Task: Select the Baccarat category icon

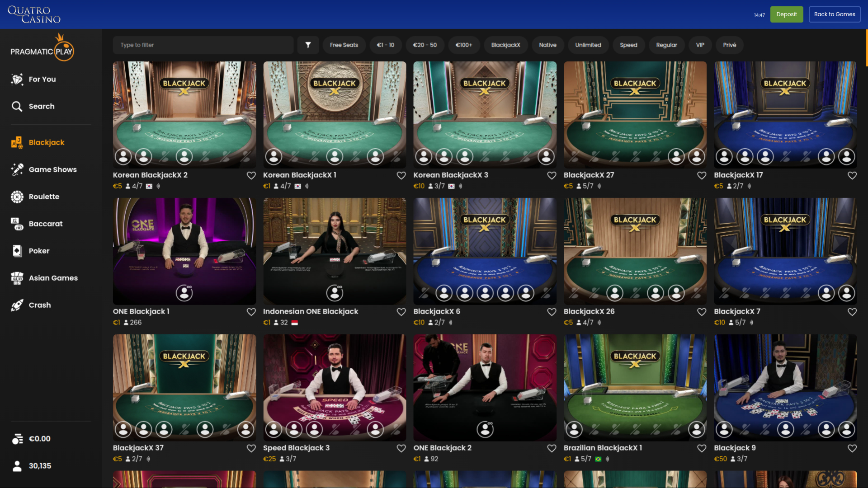Action: [x=17, y=224]
